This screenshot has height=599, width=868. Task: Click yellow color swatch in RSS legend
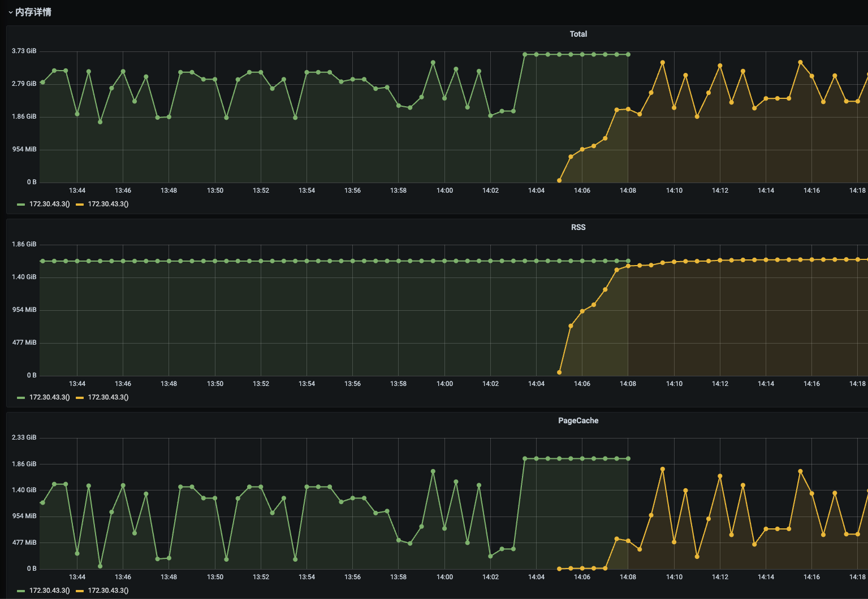(x=80, y=398)
